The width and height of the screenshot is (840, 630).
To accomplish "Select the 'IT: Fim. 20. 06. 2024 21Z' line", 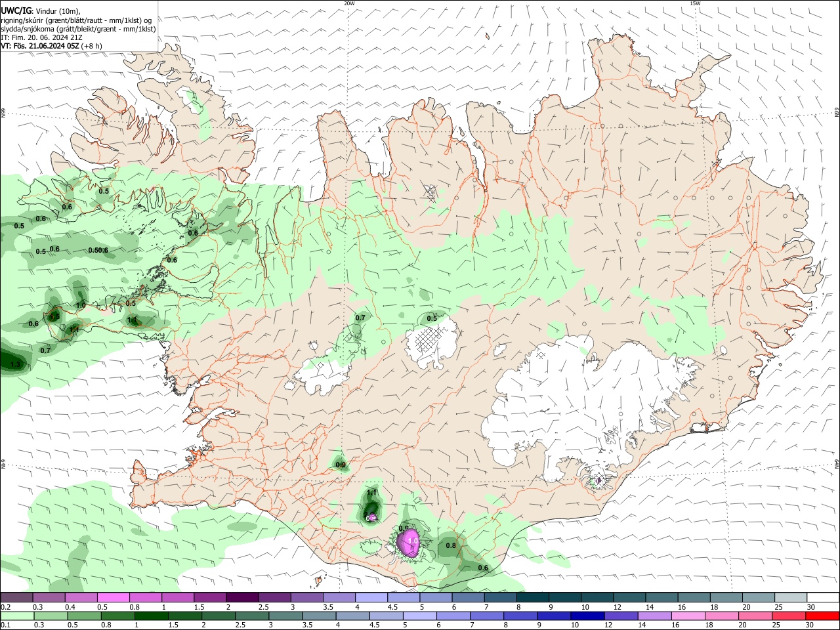I will point(42,37).
